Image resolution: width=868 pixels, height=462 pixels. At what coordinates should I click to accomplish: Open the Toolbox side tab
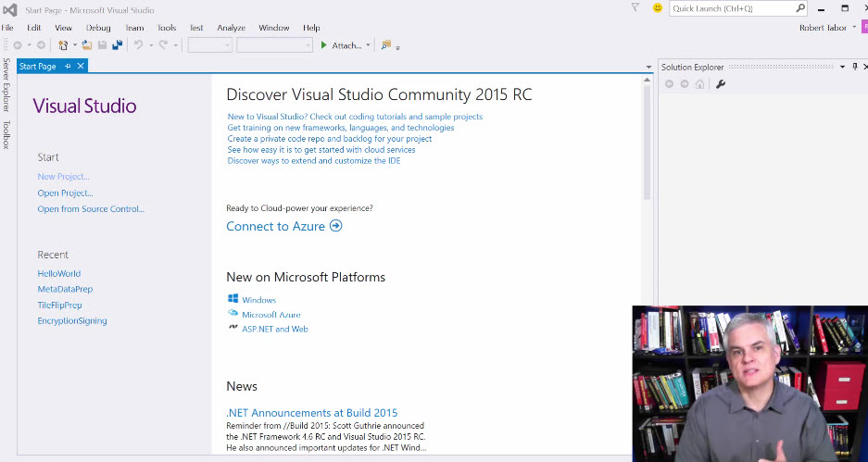coord(6,134)
